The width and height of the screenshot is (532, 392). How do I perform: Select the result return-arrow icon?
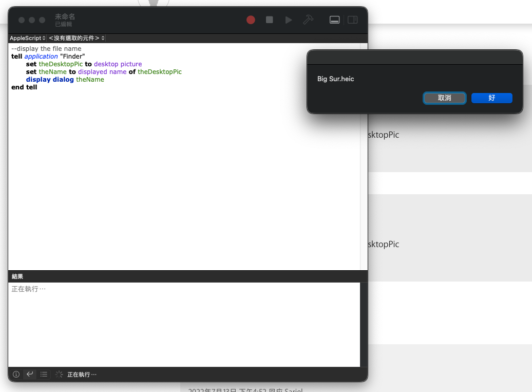click(x=30, y=375)
